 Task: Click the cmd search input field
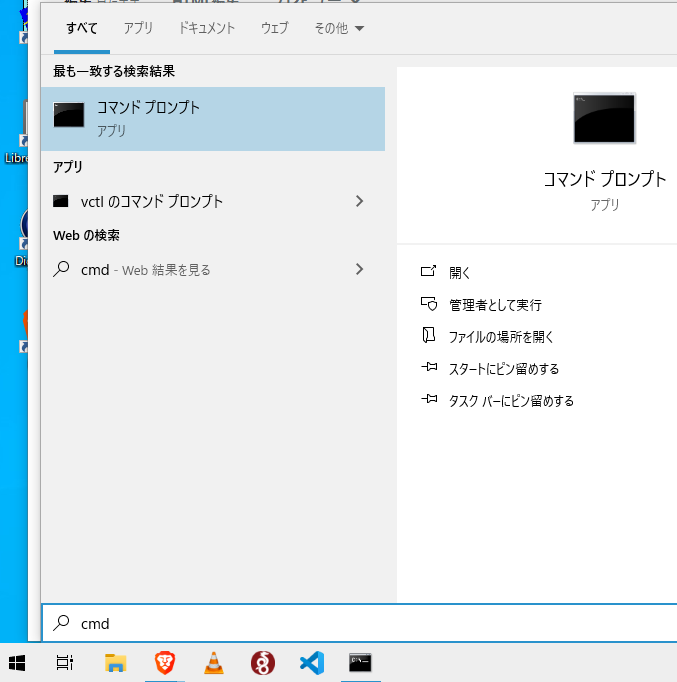359,623
